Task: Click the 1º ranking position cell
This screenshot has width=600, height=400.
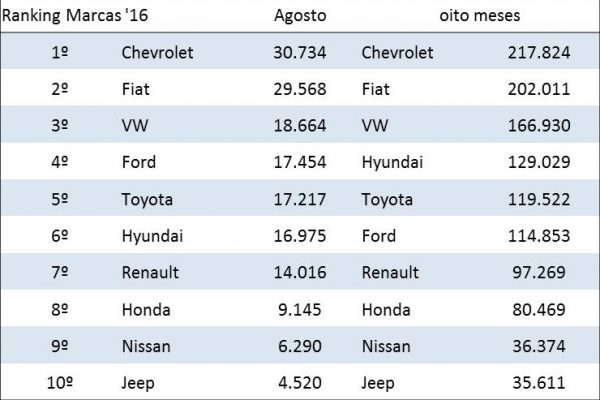Action: tap(59, 52)
